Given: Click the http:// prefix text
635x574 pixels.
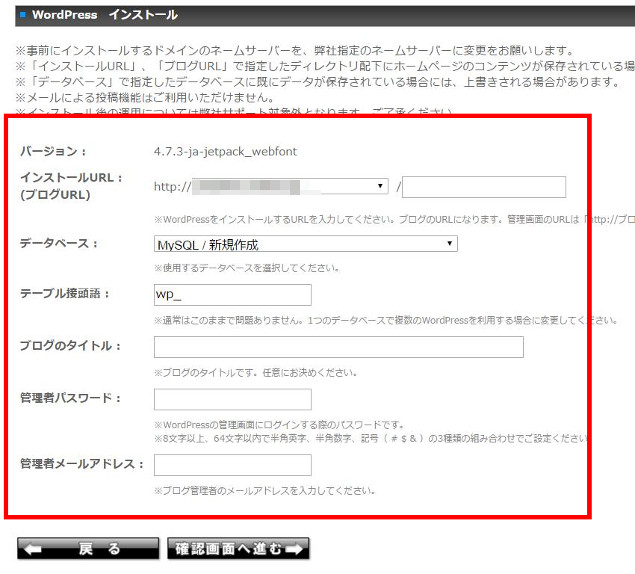Looking at the screenshot, I should point(173,187).
